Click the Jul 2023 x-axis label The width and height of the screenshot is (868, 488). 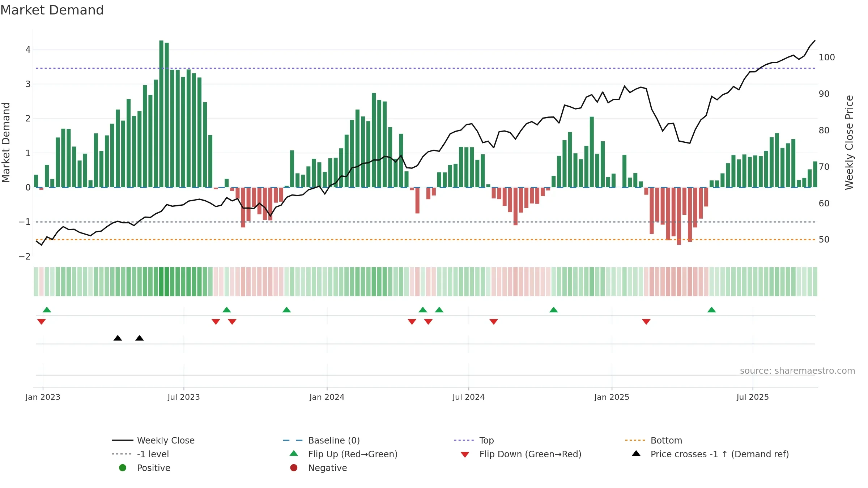point(184,397)
